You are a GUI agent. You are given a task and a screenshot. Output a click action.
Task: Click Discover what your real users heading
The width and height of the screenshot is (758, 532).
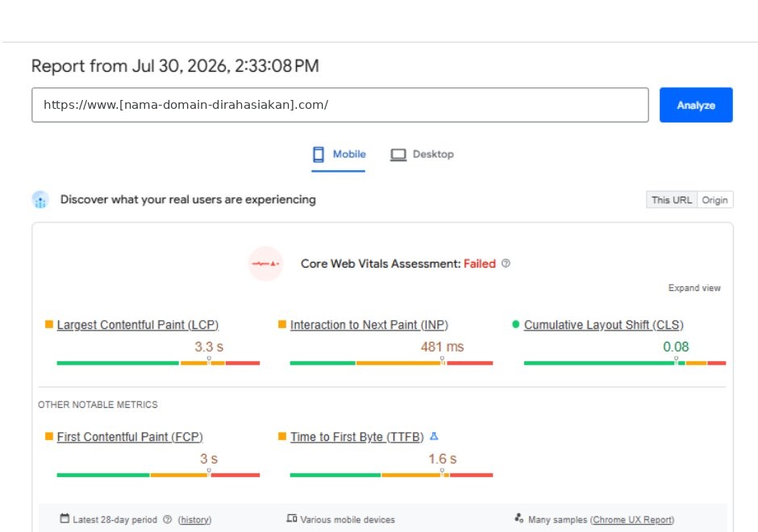(188, 200)
